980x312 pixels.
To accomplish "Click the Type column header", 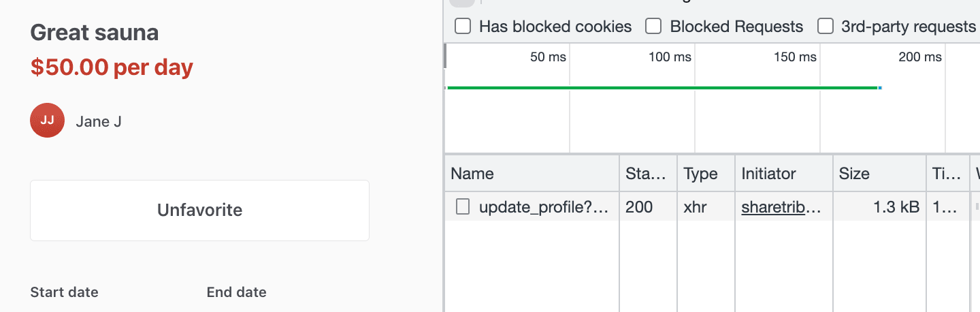I will point(701,174).
